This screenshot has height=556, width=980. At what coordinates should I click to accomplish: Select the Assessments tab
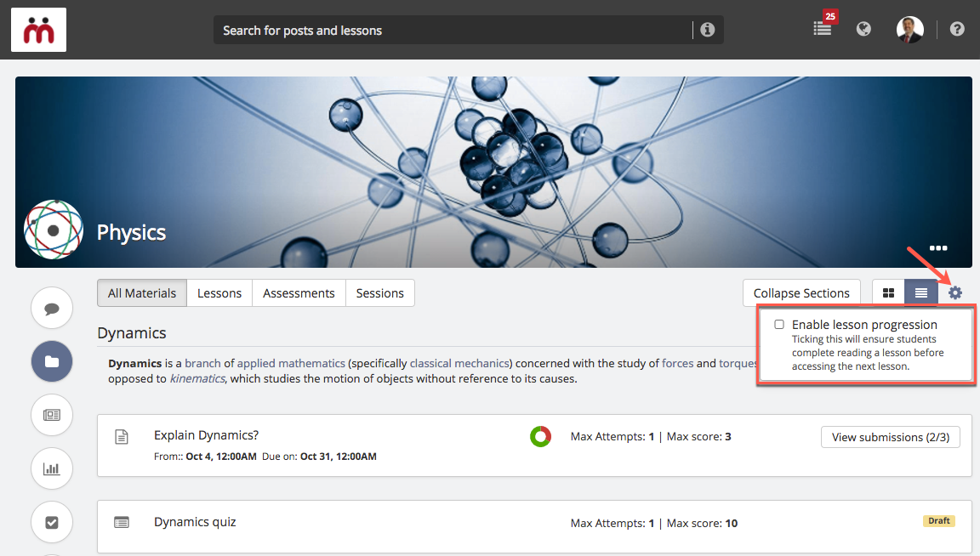(x=299, y=293)
